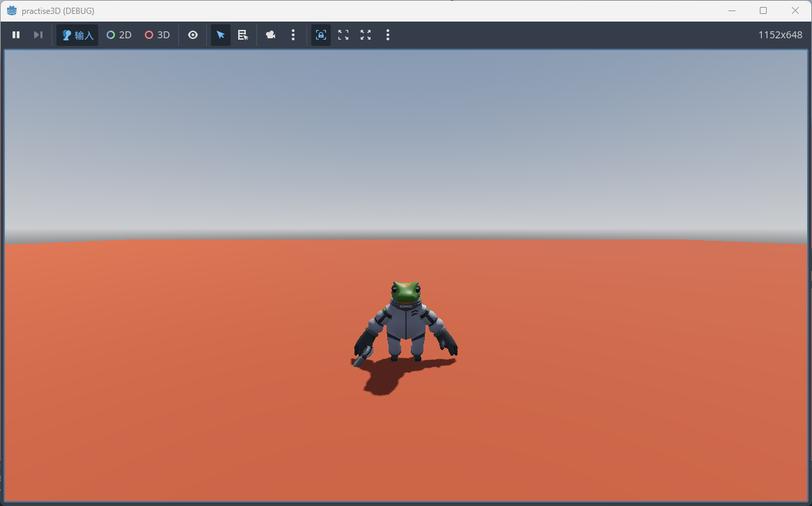Image resolution: width=812 pixels, height=506 pixels.
Task: Toggle selection visibility eye icon
Action: [193, 35]
